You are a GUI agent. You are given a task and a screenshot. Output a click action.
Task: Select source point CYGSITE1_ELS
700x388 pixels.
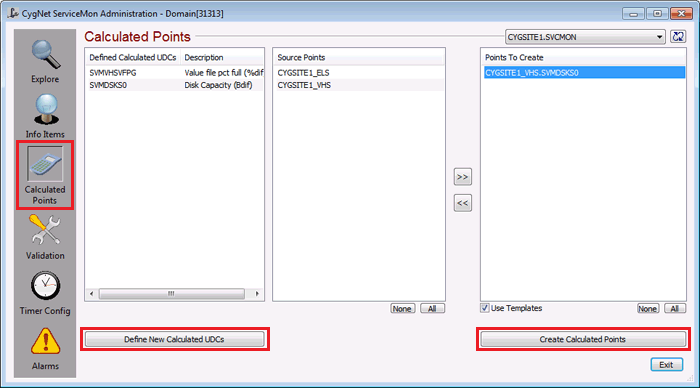pyautogui.click(x=359, y=72)
